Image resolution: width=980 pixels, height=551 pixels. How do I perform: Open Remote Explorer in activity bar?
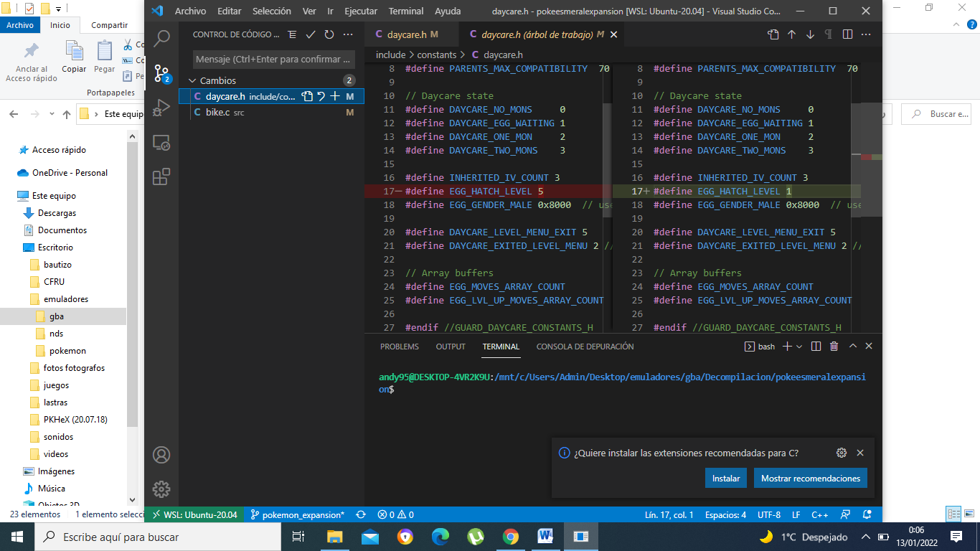161,143
